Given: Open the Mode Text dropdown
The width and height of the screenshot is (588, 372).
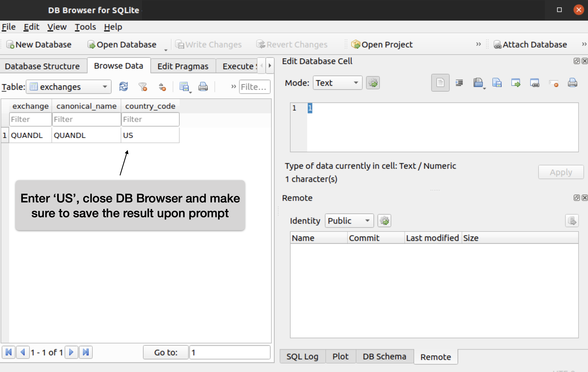Looking at the screenshot, I should pyautogui.click(x=337, y=83).
